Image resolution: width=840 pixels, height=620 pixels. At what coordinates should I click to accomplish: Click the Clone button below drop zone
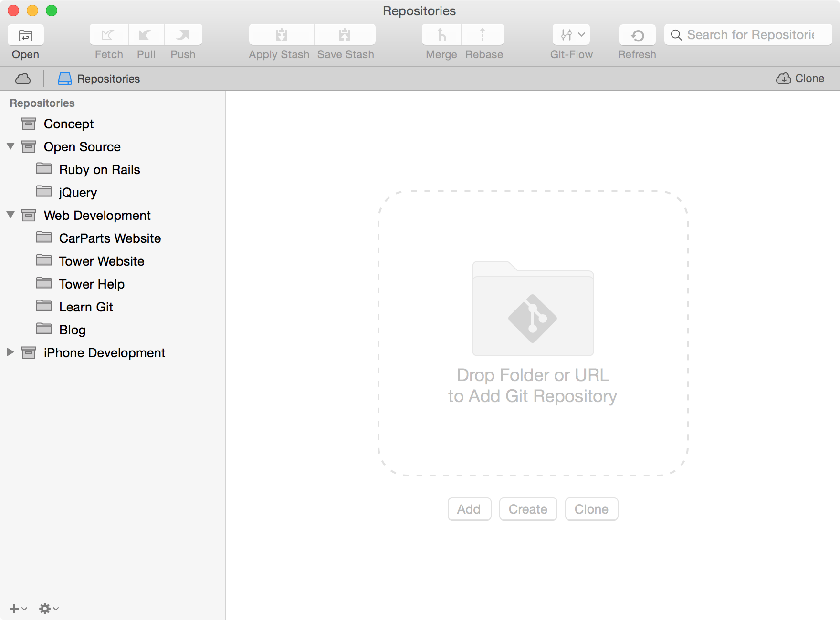pyautogui.click(x=591, y=509)
